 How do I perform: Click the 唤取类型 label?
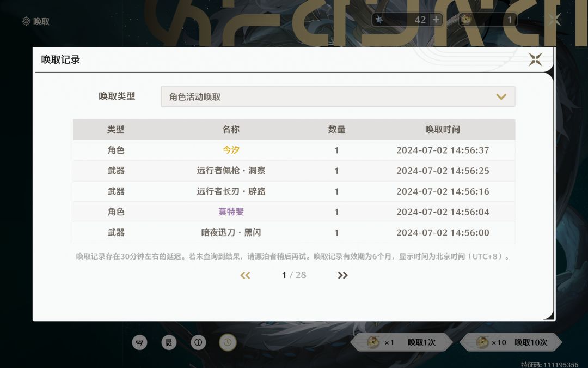pyautogui.click(x=117, y=96)
